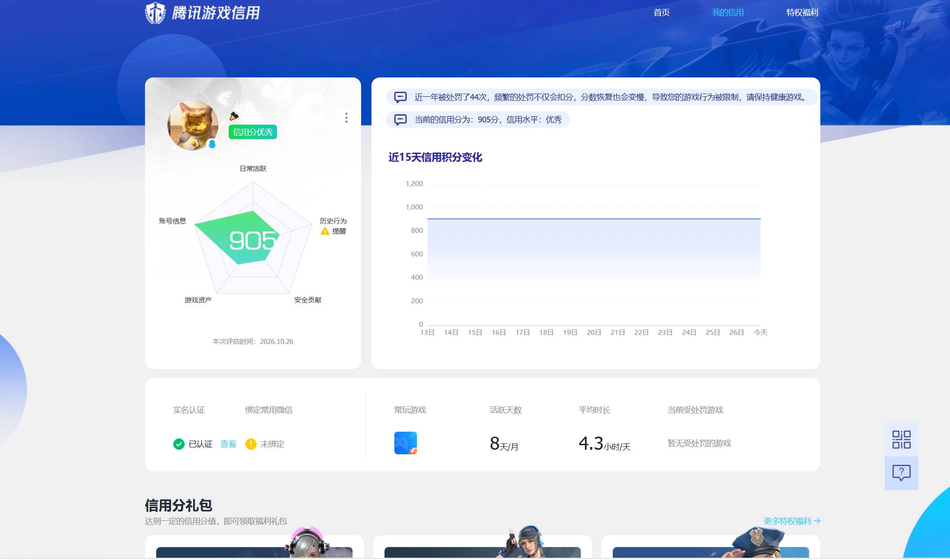This screenshot has height=560, width=950.
Task: Click the 信用分礼包 section heading
Action: tap(178, 506)
